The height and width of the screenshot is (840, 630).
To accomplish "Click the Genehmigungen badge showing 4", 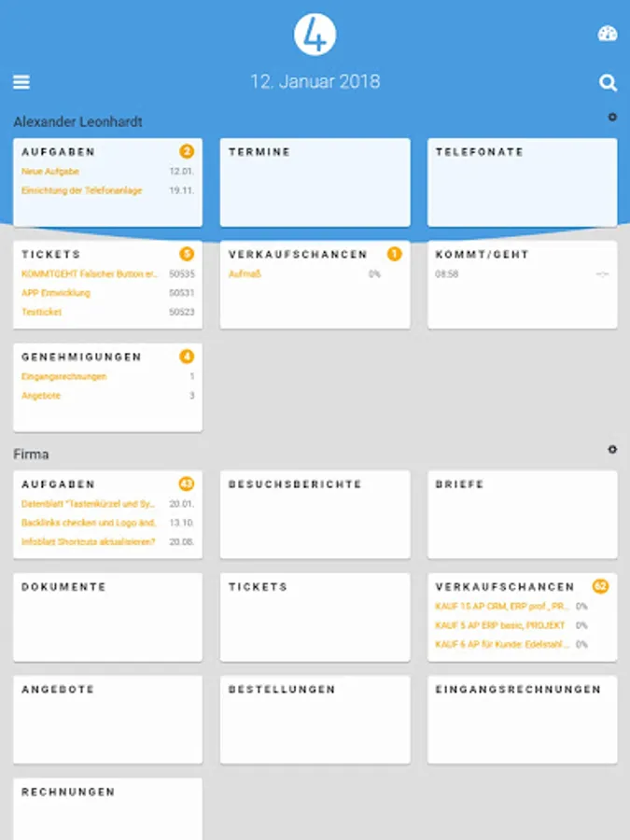I will click(187, 357).
